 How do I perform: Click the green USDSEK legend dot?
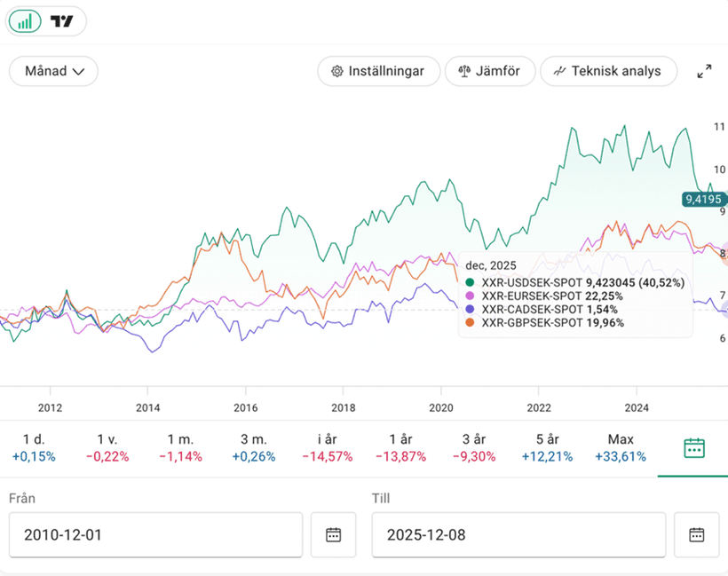coord(471,282)
